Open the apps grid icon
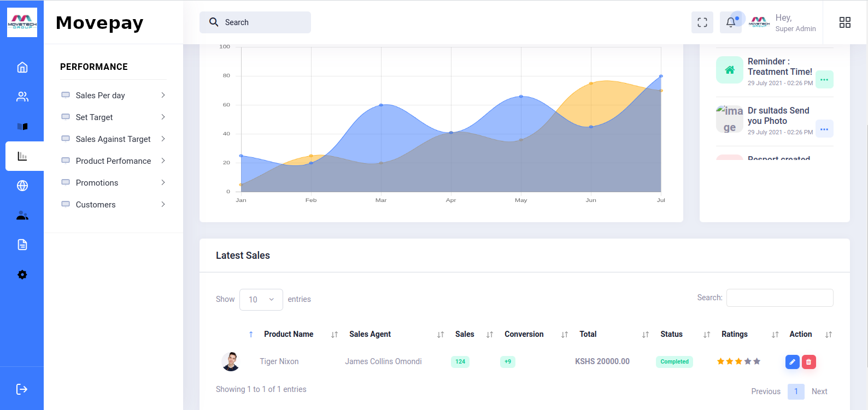 845,22
